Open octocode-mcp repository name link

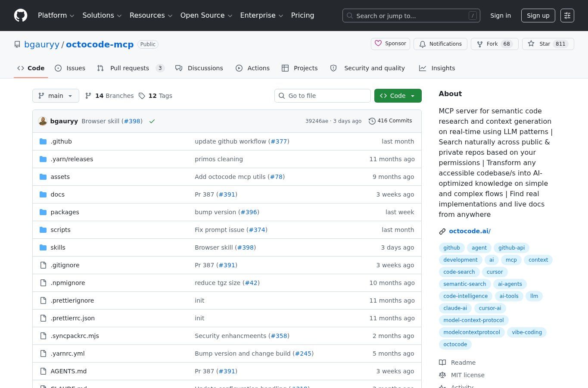tap(100, 44)
